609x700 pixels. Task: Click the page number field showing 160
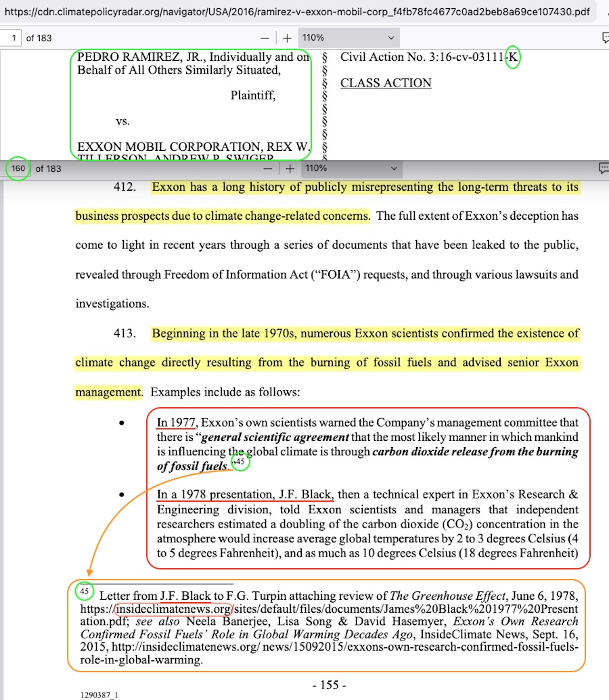(x=18, y=168)
